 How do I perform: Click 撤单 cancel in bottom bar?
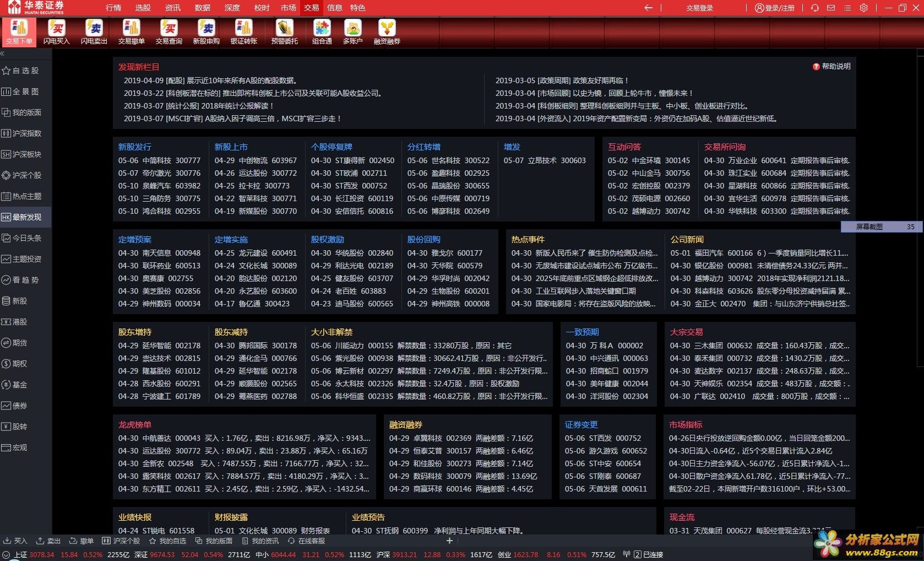point(81,541)
